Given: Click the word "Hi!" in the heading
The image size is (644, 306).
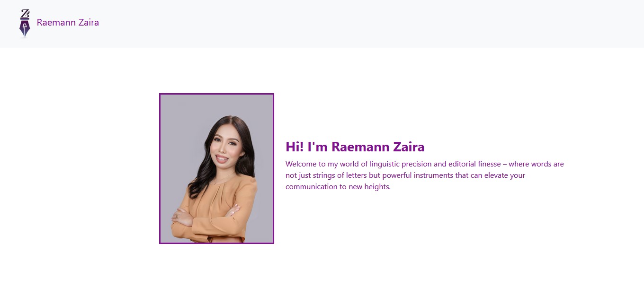Looking at the screenshot, I should [295, 147].
